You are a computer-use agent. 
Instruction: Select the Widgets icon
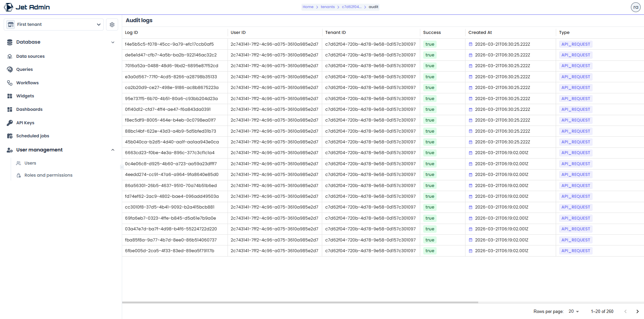point(9,96)
